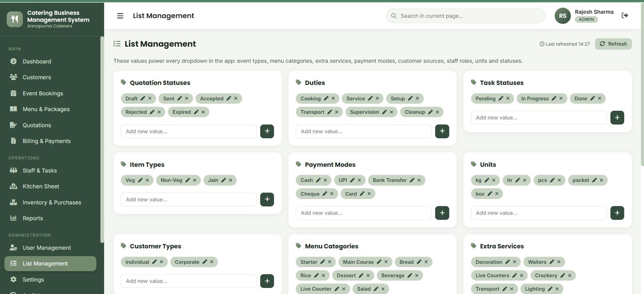Screen dimensions: 644x294
Task: Click plus button in Task Statuses card
Action: click(x=617, y=118)
